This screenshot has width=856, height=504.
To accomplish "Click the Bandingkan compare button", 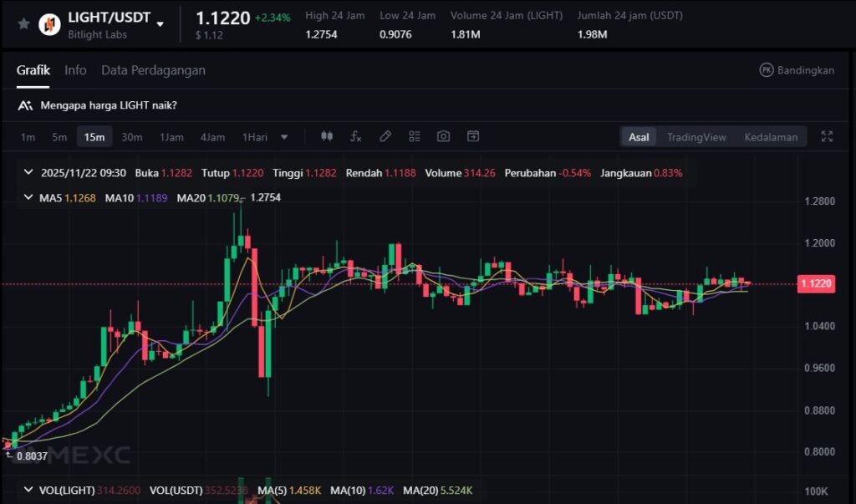I will coord(796,70).
